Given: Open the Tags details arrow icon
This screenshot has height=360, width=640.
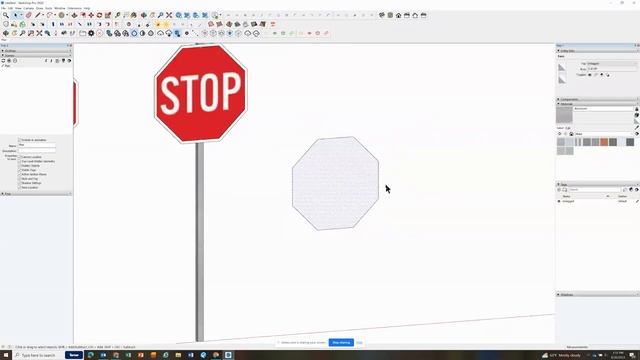Looking at the screenshot, I should point(636,189).
